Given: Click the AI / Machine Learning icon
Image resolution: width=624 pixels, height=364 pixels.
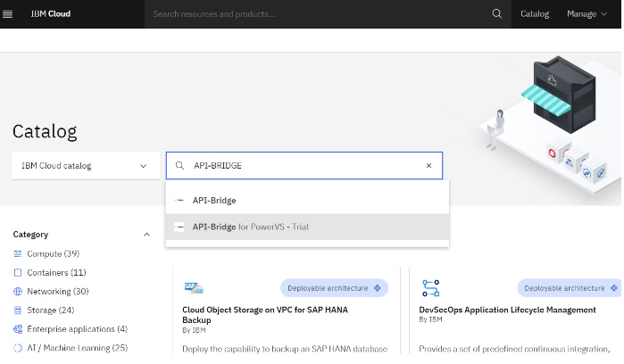Looking at the screenshot, I should [18, 348].
